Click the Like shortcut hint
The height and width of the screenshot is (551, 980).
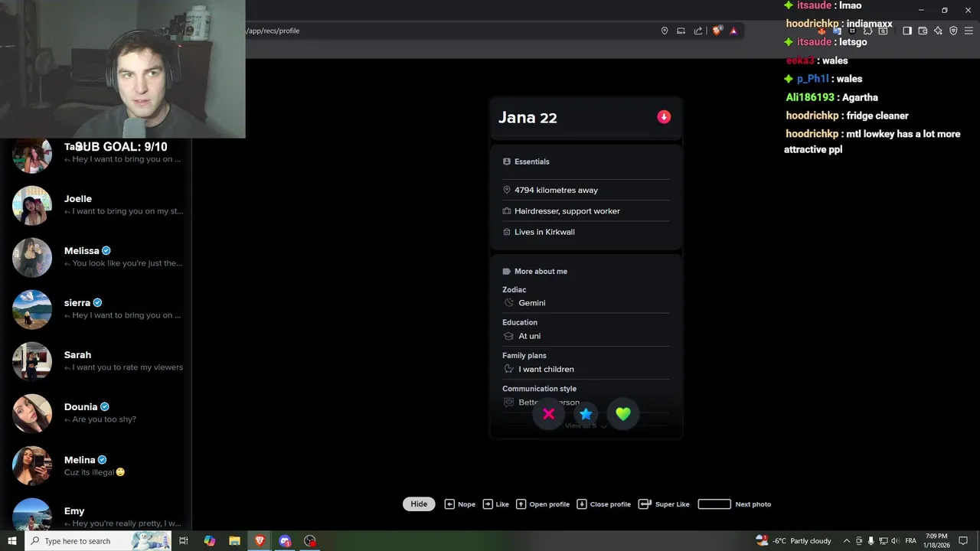point(496,504)
